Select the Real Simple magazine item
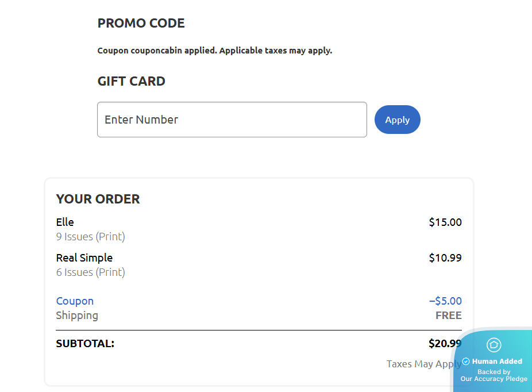532x392 pixels. [x=84, y=258]
